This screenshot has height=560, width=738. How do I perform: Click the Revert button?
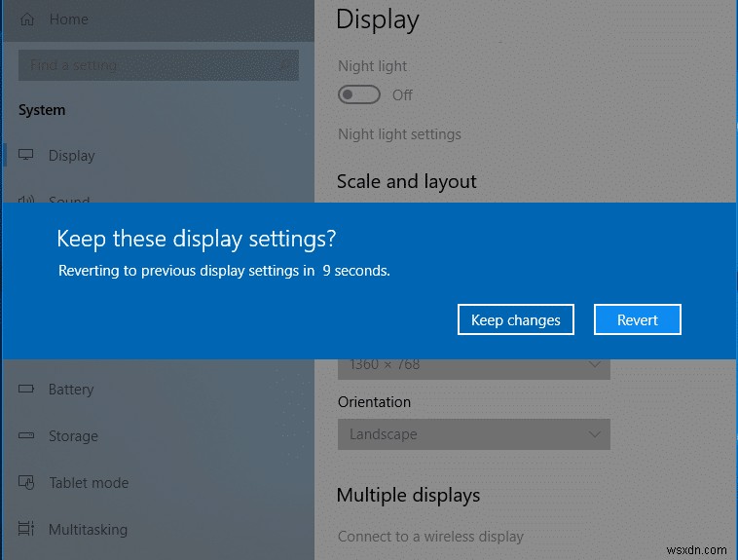638,319
